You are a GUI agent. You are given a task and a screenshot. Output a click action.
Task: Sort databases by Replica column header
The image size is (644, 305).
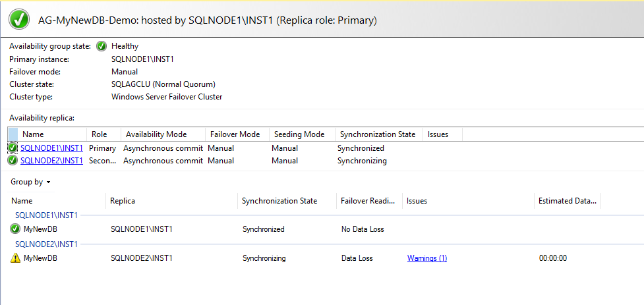[x=123, y=201]
